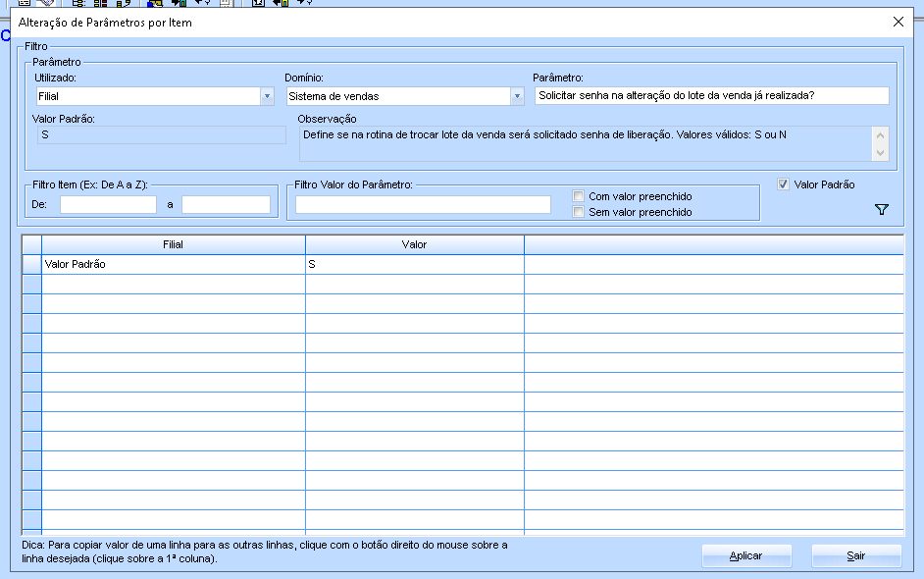
Task: Open the Utilizado dropdown showing Filial
Action: 266,96
